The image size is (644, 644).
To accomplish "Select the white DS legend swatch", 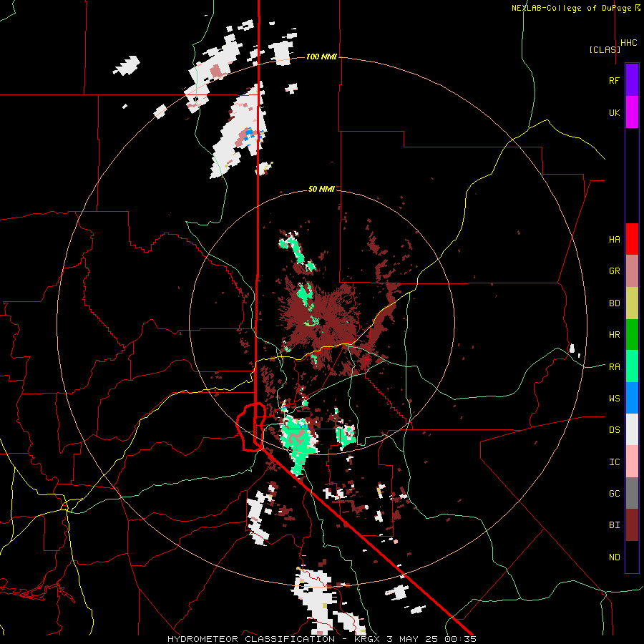I will pyautogui.click(x=632, y=429).
